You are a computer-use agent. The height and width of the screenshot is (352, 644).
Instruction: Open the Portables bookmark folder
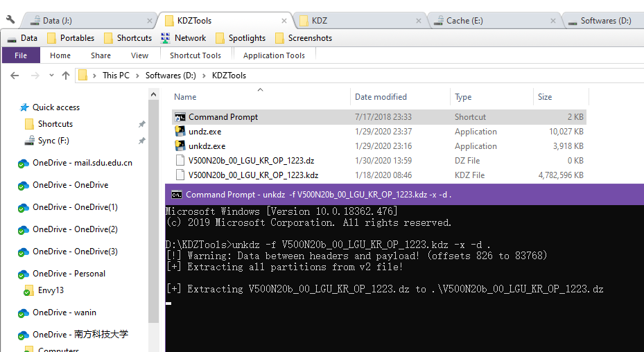[71, 38]
